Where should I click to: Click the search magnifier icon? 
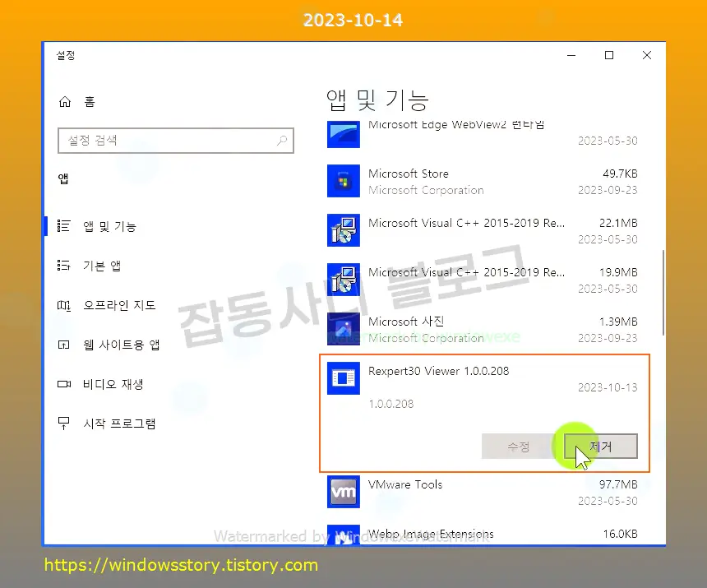pos(282,141)
